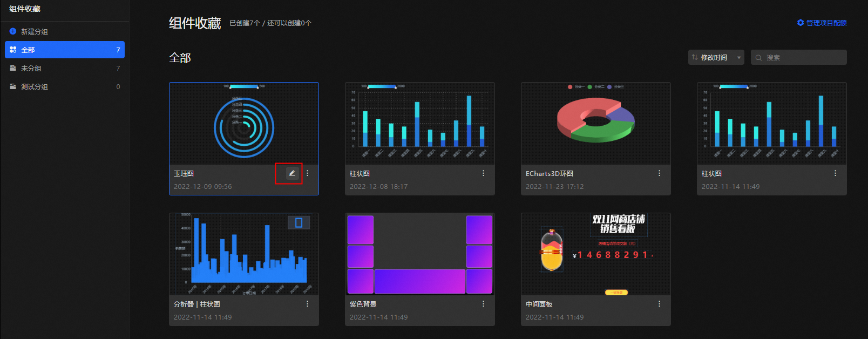
Task: Open more options menu for 玉珏图
Action: click(x=308, y=173)
